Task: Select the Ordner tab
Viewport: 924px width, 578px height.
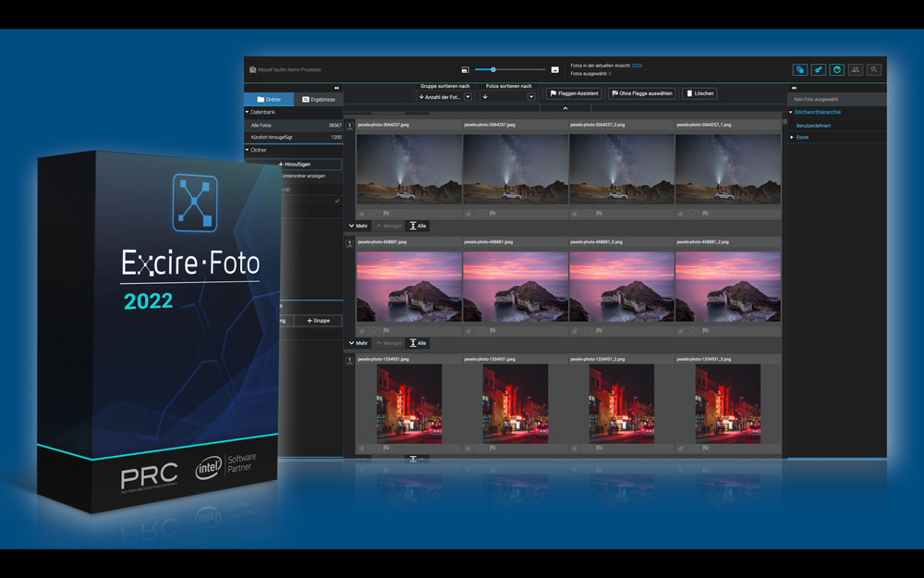Action: click(x=269, y=99)
